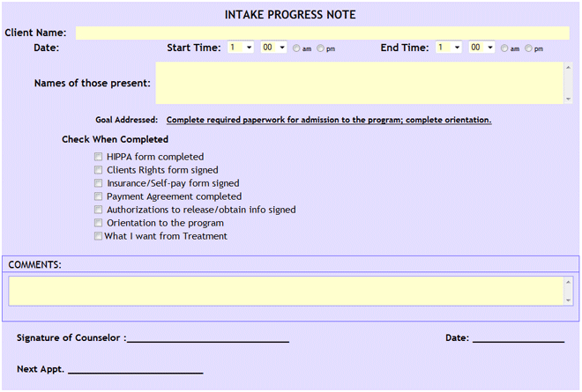Click the Goal Addressed: label

[x=127, y=120]
